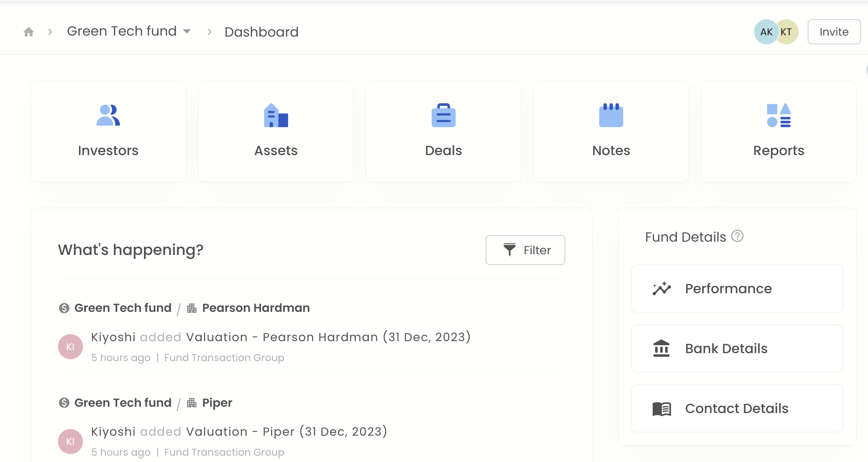Open Valuation - Pearson Hardman (31 Dec, 2023)
This screenshot has width=868, height=462.
tap(328, 337)
